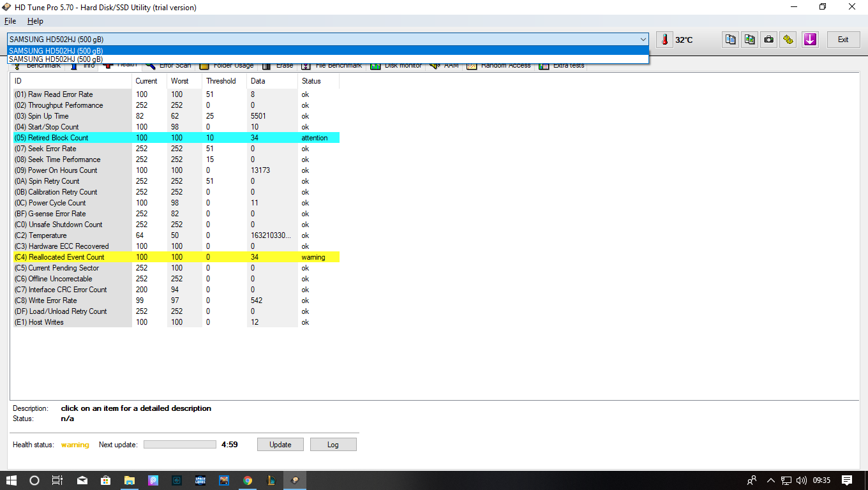Click the ID column header
The image size is (868, 490).
pos(71,81)
